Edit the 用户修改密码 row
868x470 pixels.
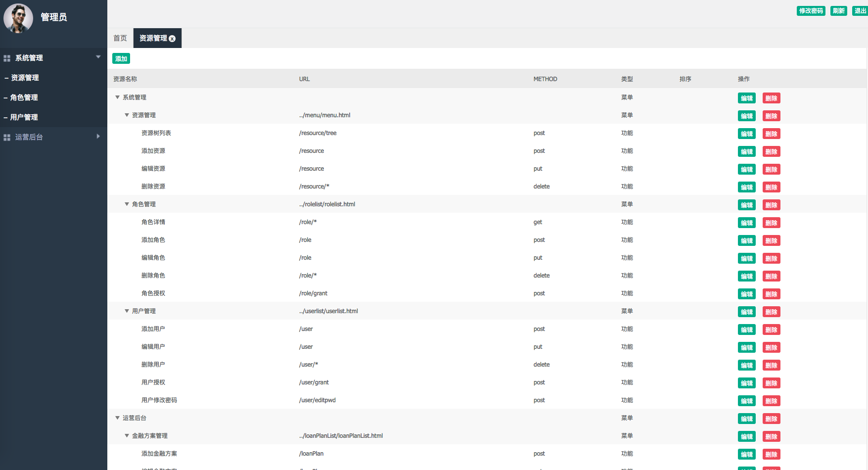coord(747,401)
